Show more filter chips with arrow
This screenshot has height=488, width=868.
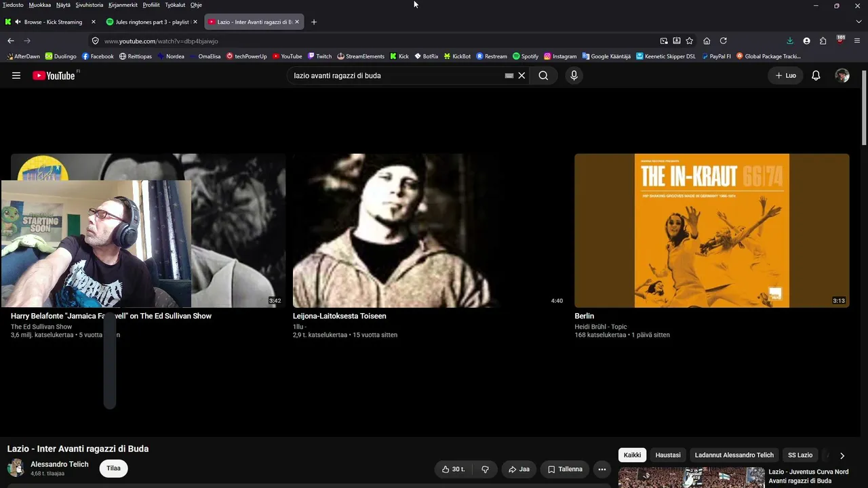click(x=842, y=455)
